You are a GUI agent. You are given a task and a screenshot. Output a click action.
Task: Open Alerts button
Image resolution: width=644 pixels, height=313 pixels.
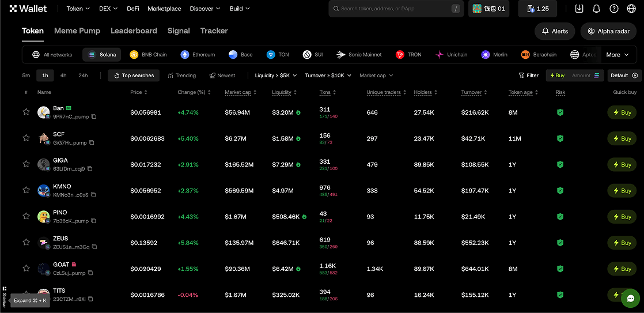(x=555, y=31)
